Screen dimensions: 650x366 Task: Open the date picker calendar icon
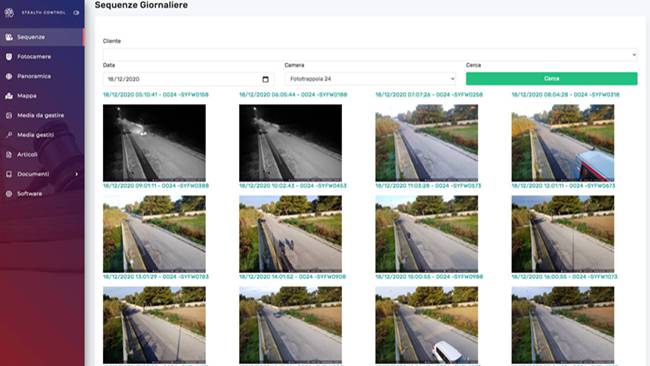point(266,79)
